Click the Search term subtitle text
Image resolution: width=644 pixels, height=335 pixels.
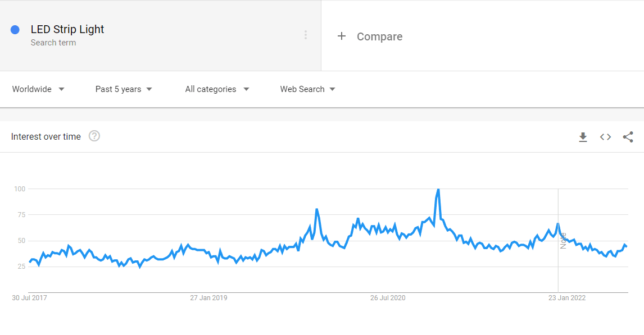[x=53, y=43]
